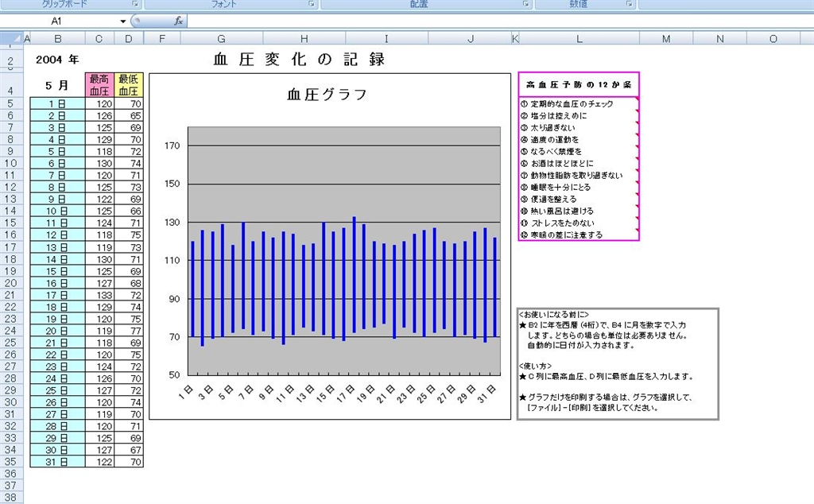Click the 血圧変化の記録 sheet title
The width and height of the screenshot is (814, 504).
tap(300, 59)
